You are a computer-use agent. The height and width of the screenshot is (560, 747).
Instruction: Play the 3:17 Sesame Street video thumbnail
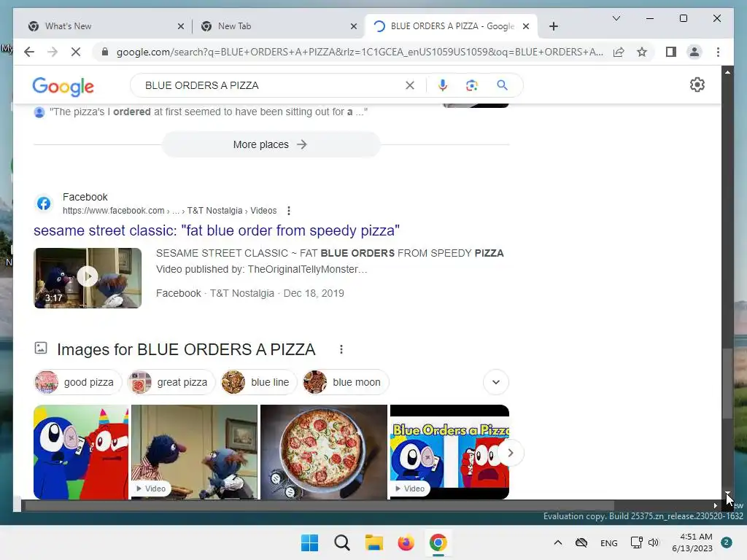coord(88,278)
